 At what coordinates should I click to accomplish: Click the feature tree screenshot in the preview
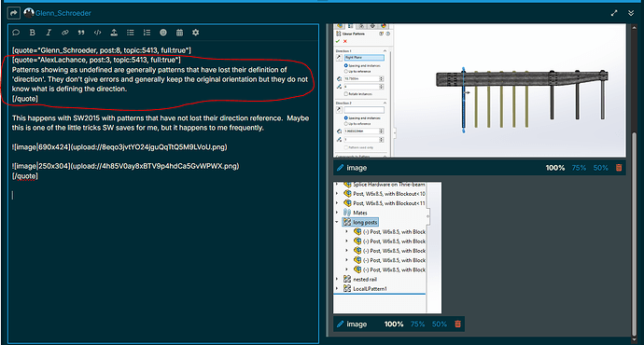(387, 248)
